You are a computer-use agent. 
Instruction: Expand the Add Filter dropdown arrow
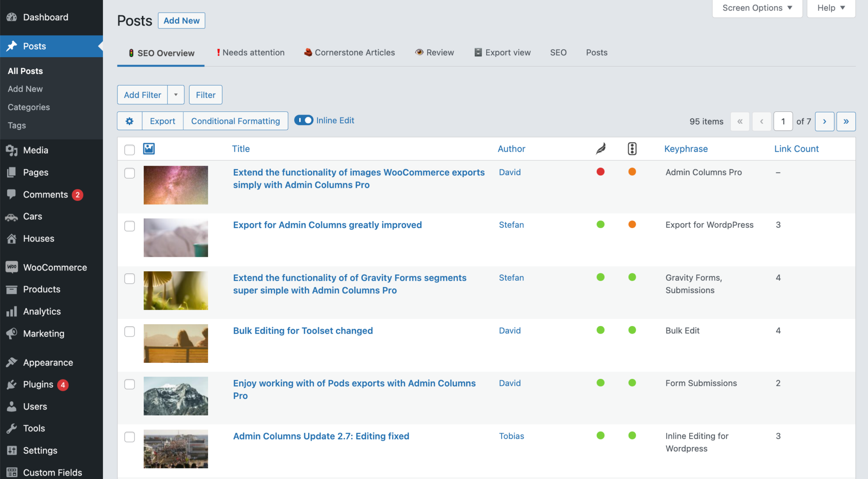click(x=176, y=95)
